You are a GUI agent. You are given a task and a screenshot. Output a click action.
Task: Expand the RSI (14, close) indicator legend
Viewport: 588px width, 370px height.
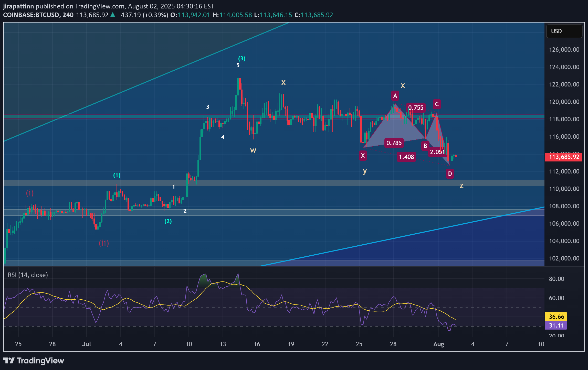(x=27, y=275)
